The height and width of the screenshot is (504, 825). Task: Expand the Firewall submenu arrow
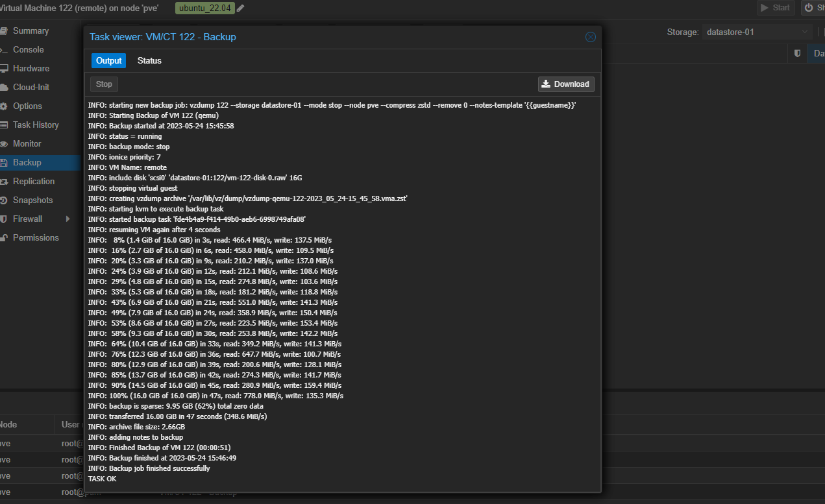(x=68, y=219)
